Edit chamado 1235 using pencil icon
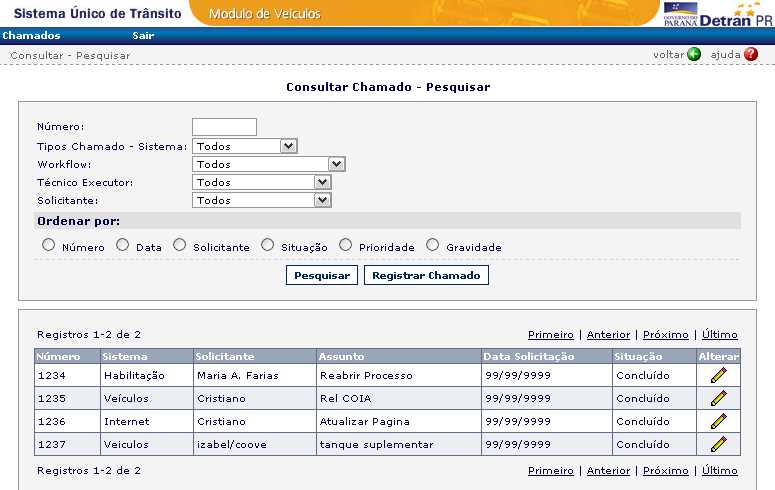The image size is (775, 490). click(718, 398)
